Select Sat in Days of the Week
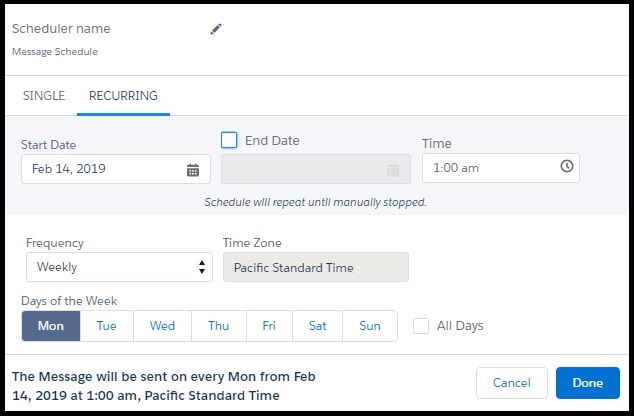The width and height of the screenshot is (634, 416). 317,326
